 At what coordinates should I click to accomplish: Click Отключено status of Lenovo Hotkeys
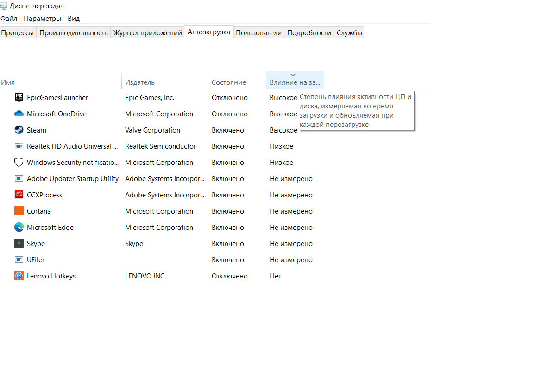pyautogui.click(x=230, y=277)
